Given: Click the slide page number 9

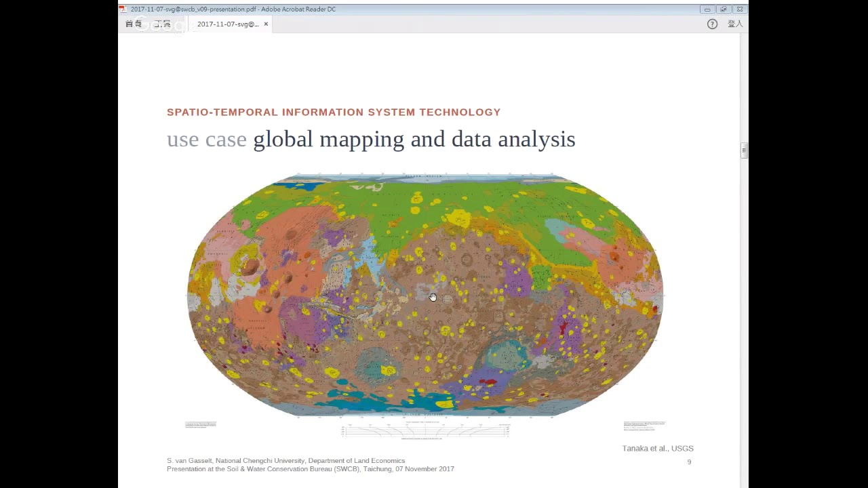Looking at the screenshot, I should click(x=689, y=462).
